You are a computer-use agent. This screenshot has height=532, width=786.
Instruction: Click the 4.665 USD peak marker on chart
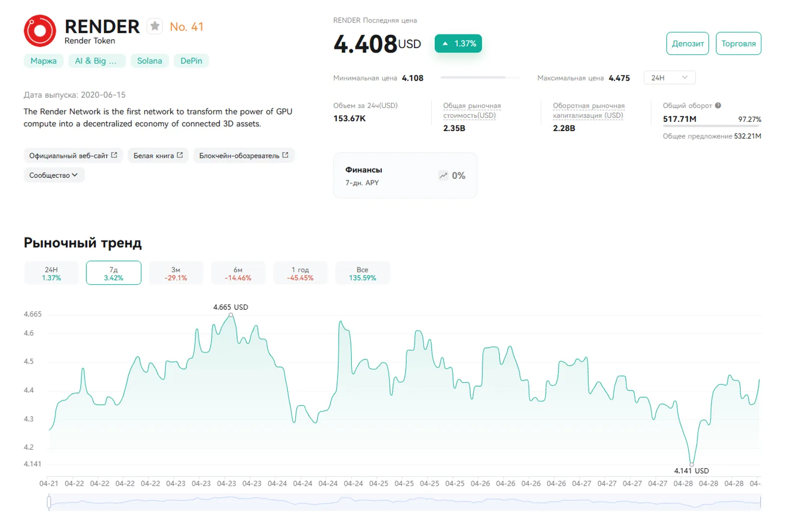(231, 315)
